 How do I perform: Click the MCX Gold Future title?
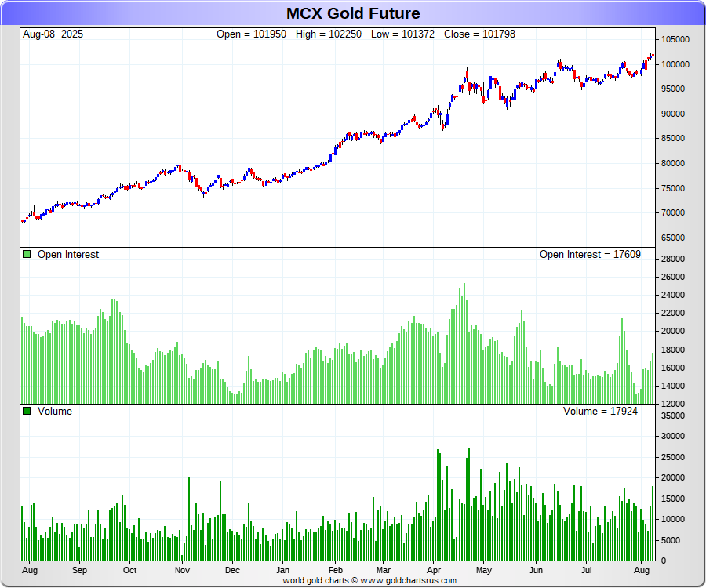(353, 13)
